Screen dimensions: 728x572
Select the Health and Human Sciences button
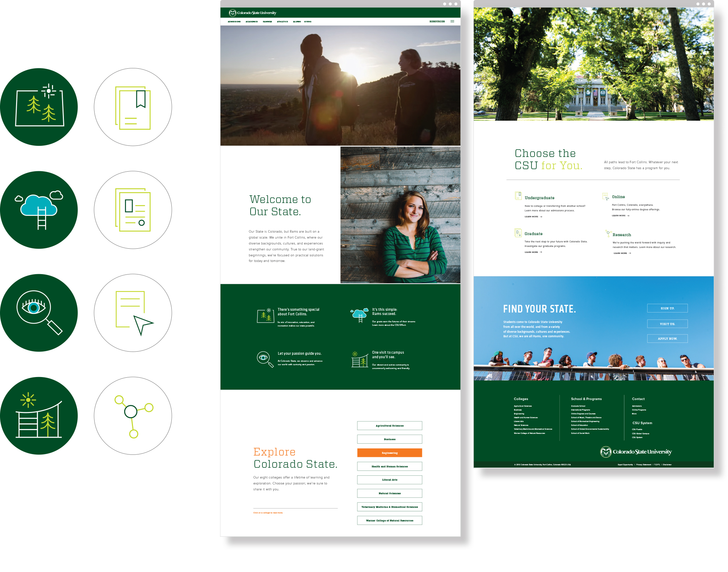point(389,466)
